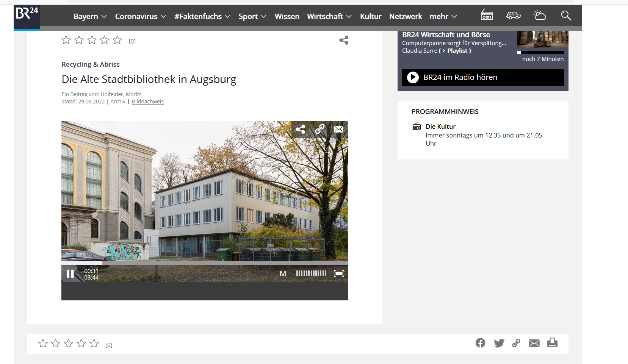Toggle fullscreen mode on the video
628x364 pixels.
pyautogui.click(x=339, y=273)
